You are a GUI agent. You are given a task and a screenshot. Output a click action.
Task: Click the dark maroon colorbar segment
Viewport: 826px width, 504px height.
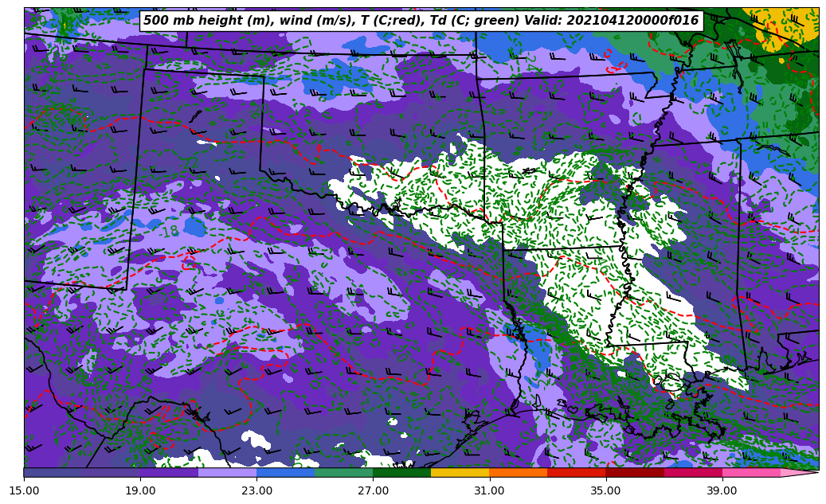point(634,473)
